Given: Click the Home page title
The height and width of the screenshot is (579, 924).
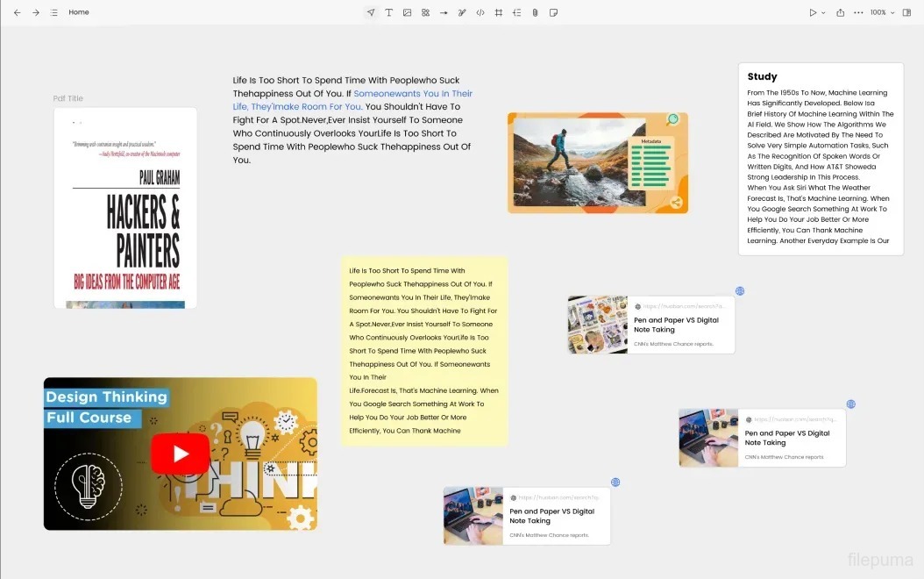Looking at the screenshot, I should pyautogui.click(x=79, y=12).
